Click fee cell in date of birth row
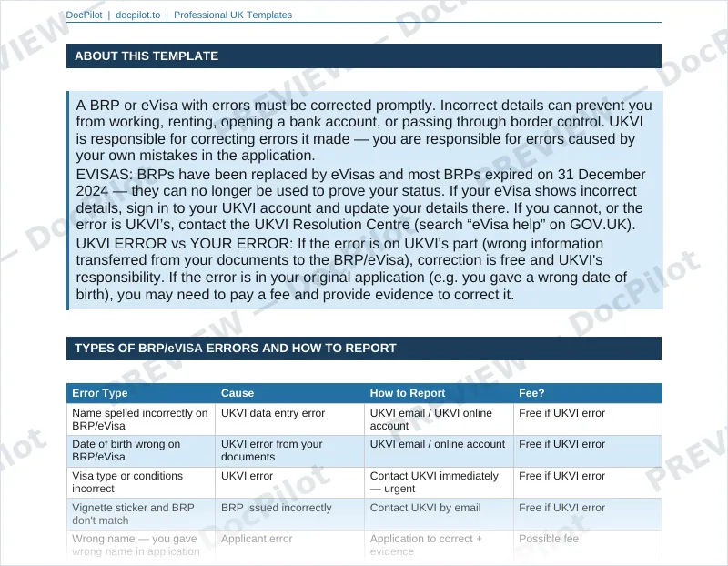Image resolution: width=728 pixels, height=566 pixels. click(588, 450)
